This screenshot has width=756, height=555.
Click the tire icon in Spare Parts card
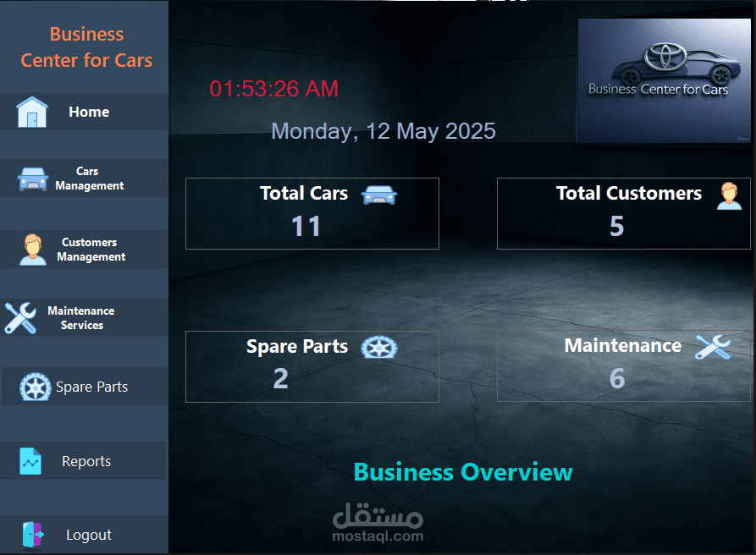379,348
